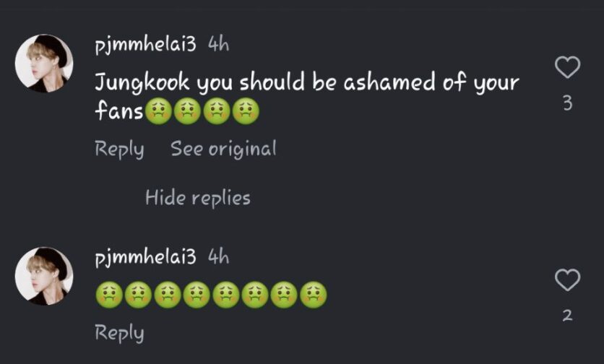
Task: Tap last nauseated emoji in the reply row
Action: (x=313, y=295)
